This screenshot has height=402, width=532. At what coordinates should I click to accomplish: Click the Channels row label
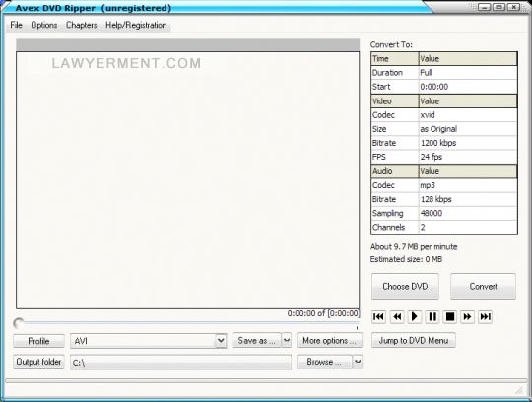[395, 227]
